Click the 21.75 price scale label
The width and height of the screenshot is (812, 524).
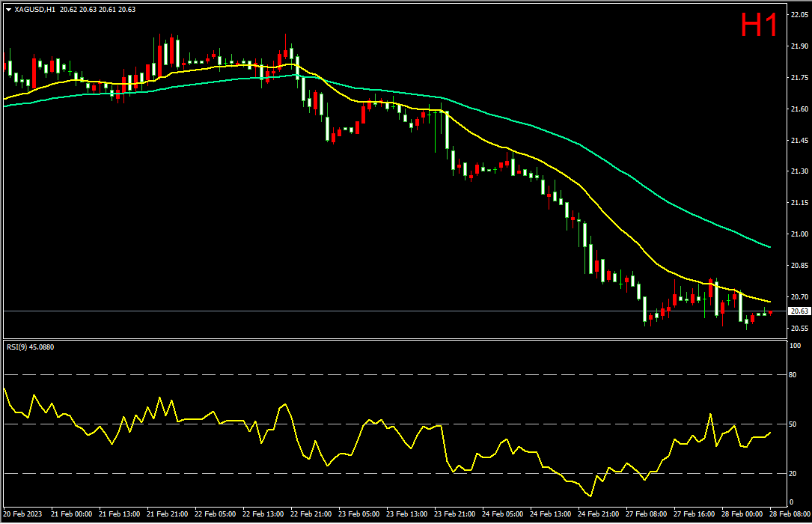(x=799, y=78)
